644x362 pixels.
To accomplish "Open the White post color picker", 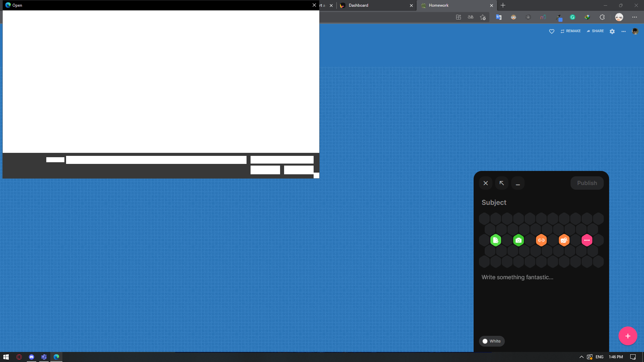I will (492, 341).
